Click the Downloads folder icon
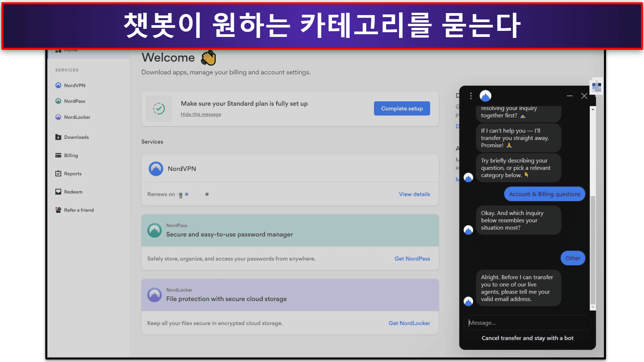The width and height of the screenshot is (644, 362). 58,137
